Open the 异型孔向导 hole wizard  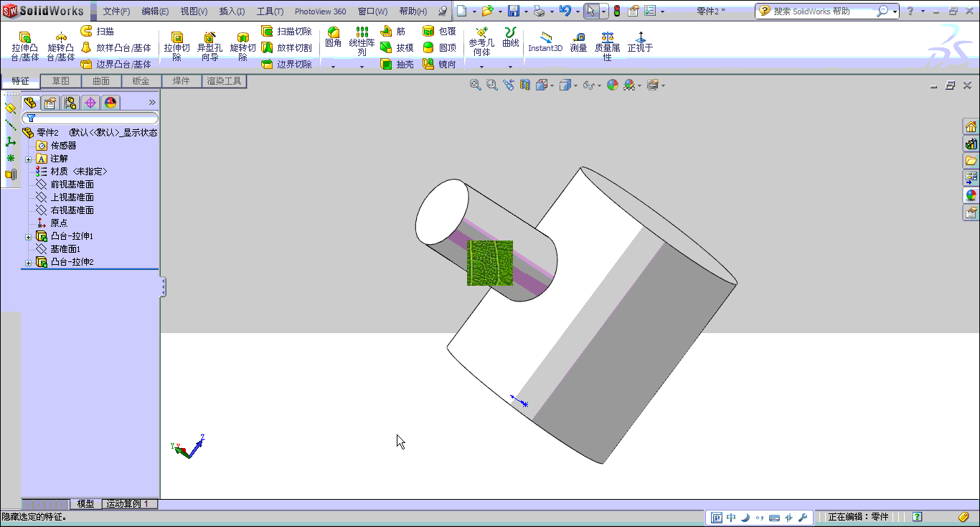pos(209,47)
